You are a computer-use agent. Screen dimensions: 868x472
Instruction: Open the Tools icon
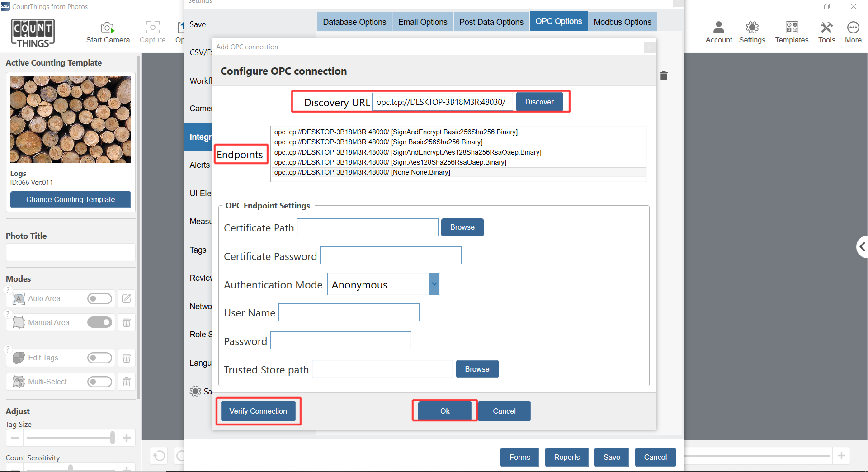[x=826, y=28]
